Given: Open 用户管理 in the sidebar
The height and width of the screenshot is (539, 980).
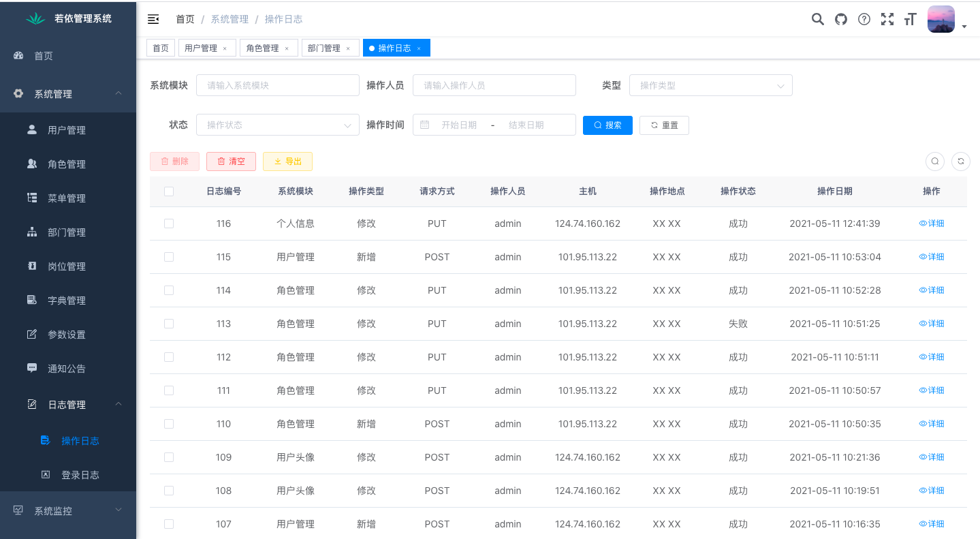Looking at the screenshot, I should (68, 130).
